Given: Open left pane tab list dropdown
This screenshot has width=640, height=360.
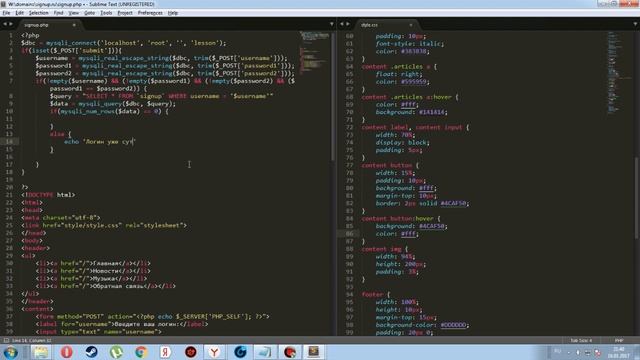Looking at the screenshot, I should [x=331, y=24].
